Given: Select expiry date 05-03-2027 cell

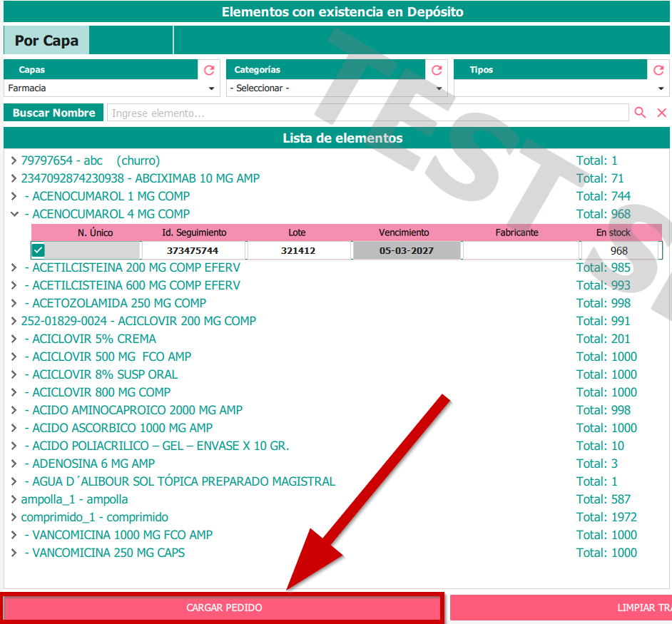Looking at the screenshot, I should click(x=407, y=250).
